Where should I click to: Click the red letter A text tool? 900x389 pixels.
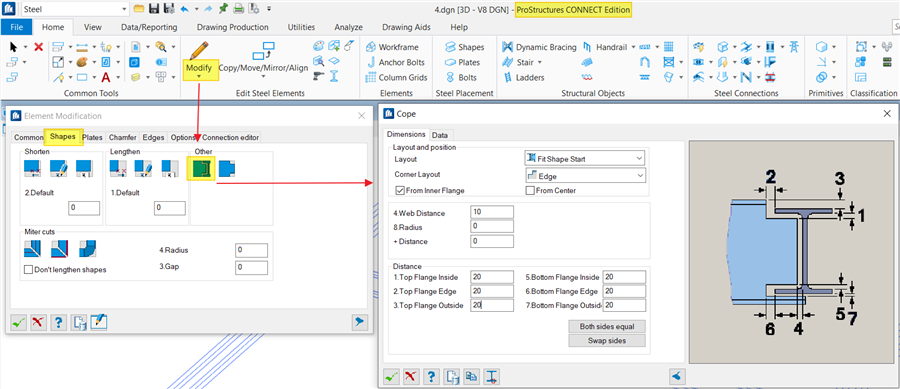[106, 77]
